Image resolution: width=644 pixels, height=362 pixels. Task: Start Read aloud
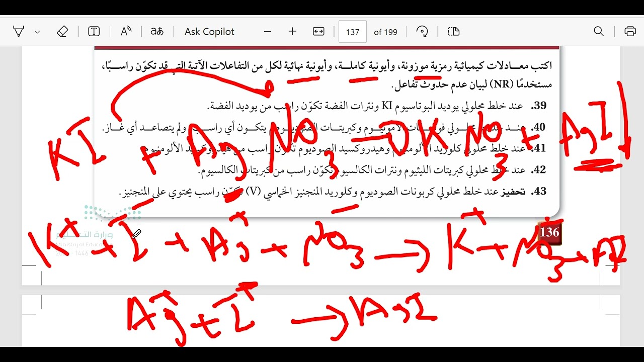click(126, 32)
